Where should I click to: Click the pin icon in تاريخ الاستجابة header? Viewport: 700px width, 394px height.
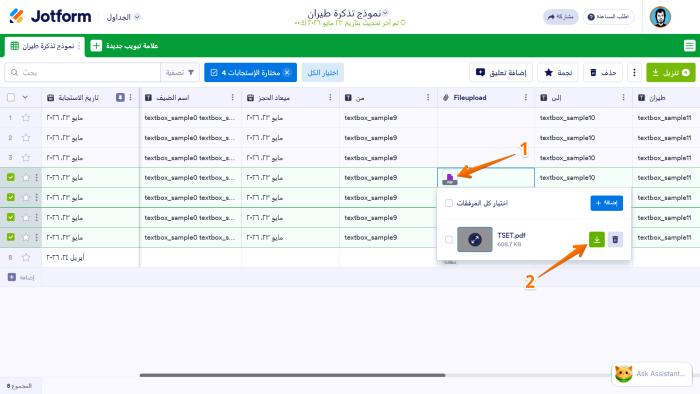(x=120, y=97)
